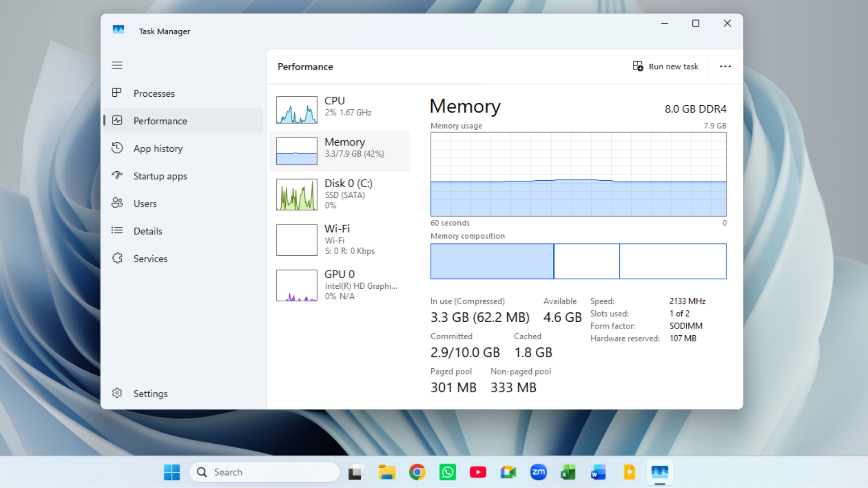Open File Explorer from the taskbar
The image size is (868, 488).
click(x=387, y=472)
